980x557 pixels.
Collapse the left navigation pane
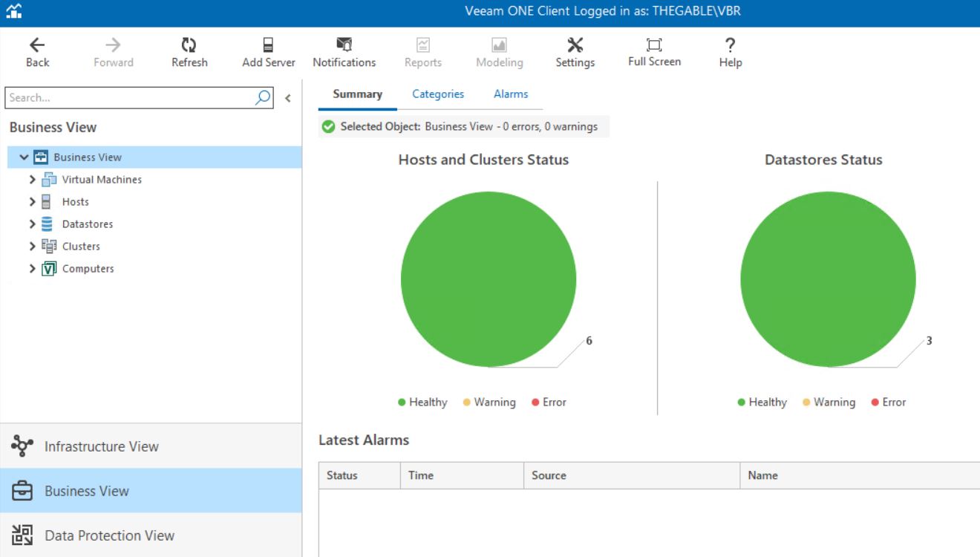click(288, 98)
